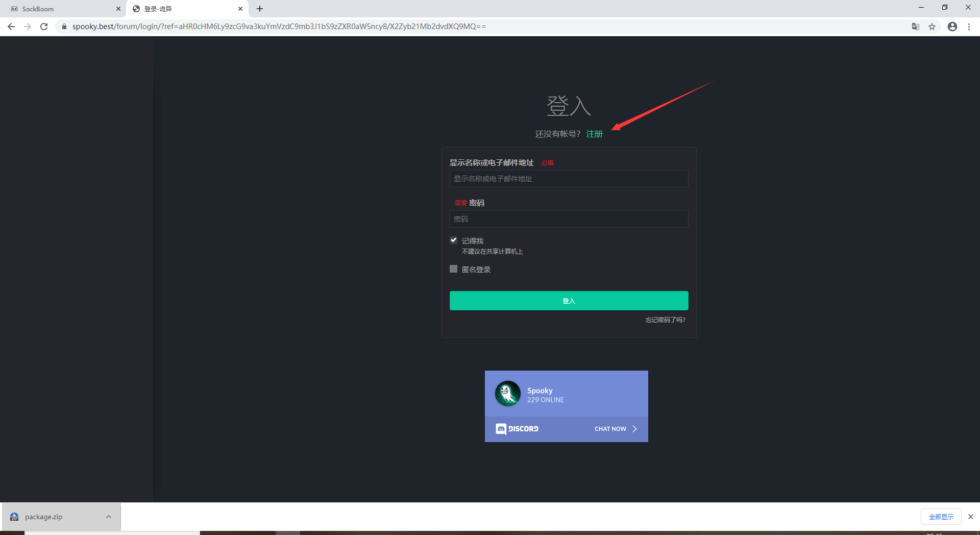Click the 忘记密码了吗 forgot password link

coord(666,320)
